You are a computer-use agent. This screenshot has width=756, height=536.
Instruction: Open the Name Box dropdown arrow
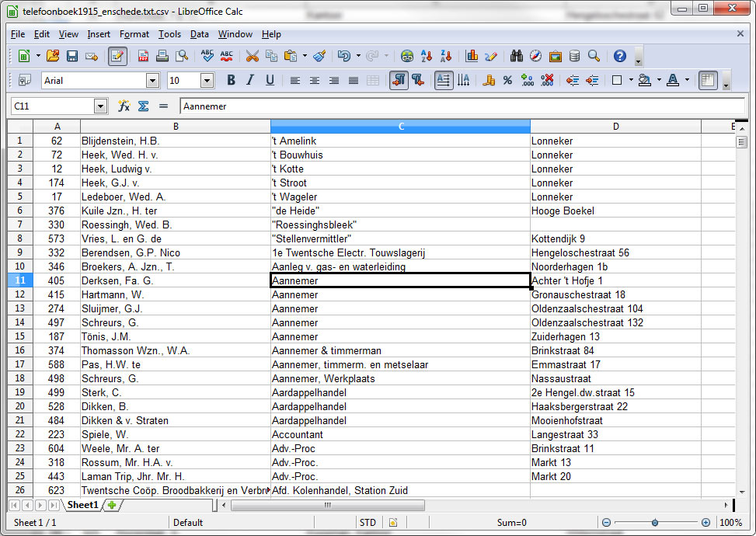pyautogui.click(x=100, y=106)
